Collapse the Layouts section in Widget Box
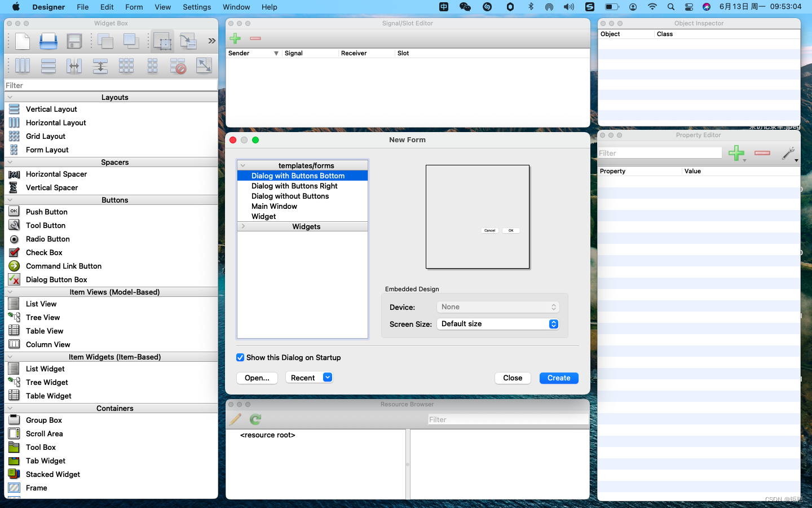This screenshot has width=812, height=508. pyautogui.click(x=10, y=97)
